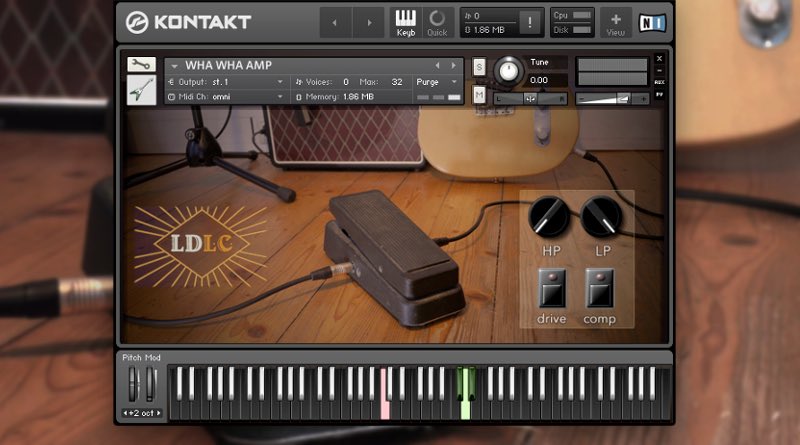Decrease volume with minus button
Viewport: 800px width, 445px height.
click(581, 98)
